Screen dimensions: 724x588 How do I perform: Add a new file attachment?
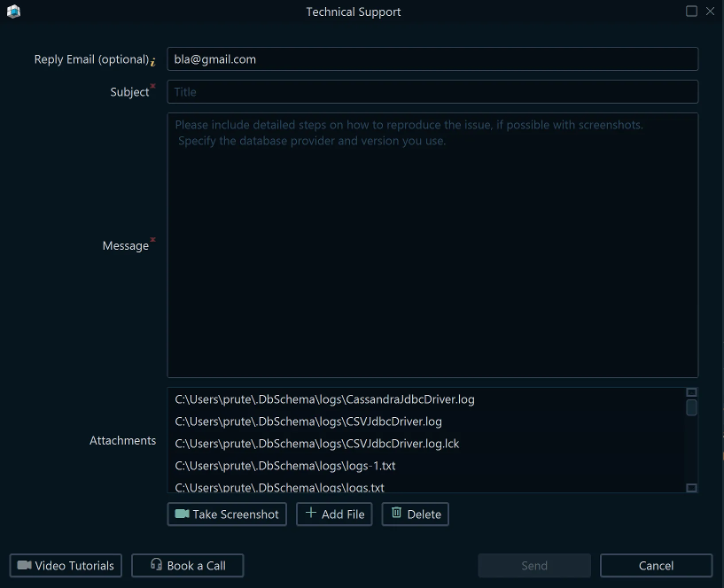point(334,514)
